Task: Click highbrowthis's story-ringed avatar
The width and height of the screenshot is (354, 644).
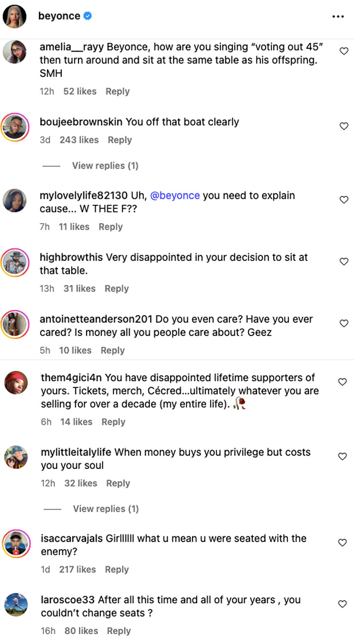Action: 14,262
